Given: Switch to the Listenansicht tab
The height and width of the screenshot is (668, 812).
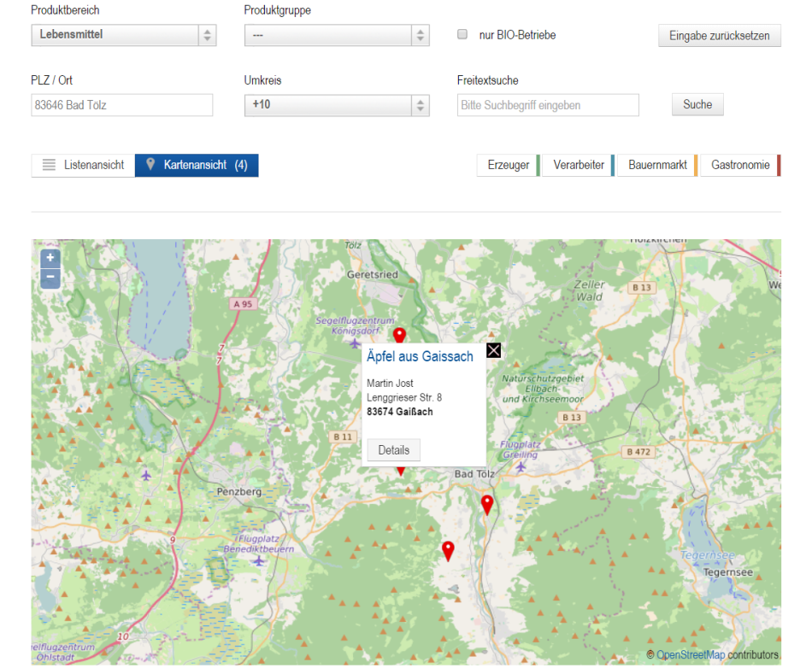Looking at the screenshot, I should (84, 166).
